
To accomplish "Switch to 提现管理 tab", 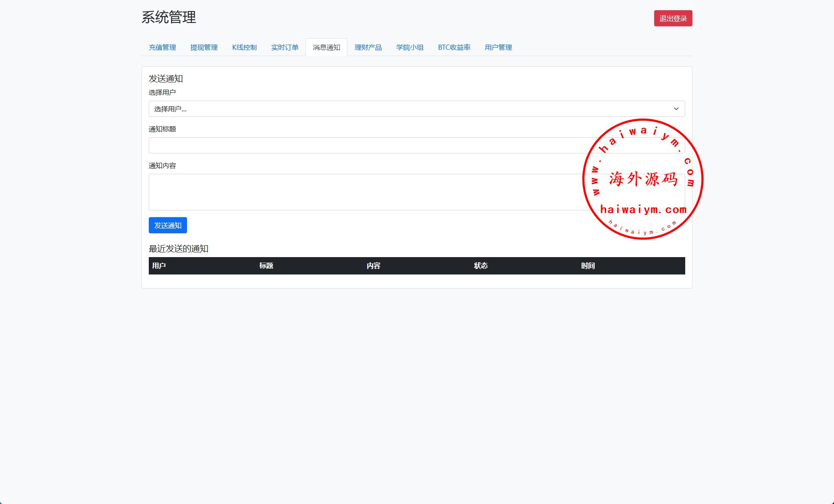I will [204, 47].
